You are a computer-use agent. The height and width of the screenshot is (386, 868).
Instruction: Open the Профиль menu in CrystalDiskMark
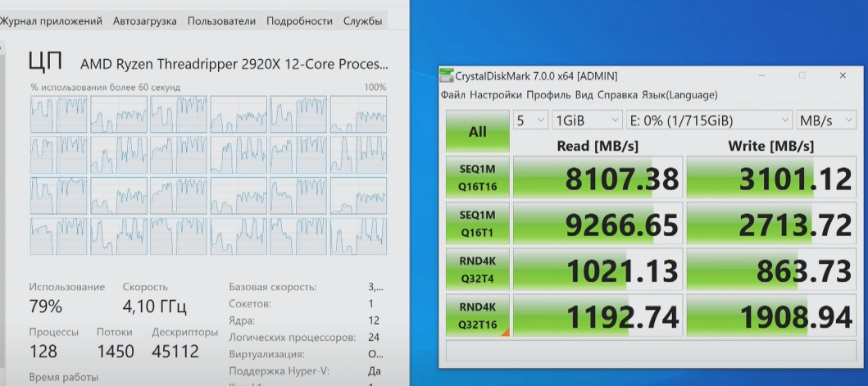point(548,95)
